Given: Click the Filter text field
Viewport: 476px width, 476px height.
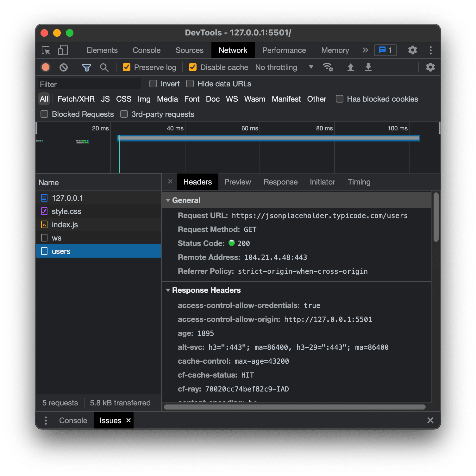Looking at the screenshot, I should point(90,84).
